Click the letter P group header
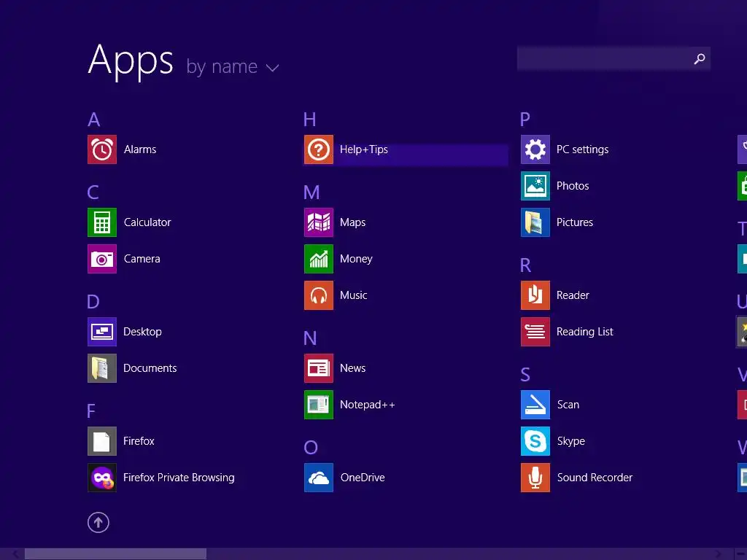 [x=525, y=120]
